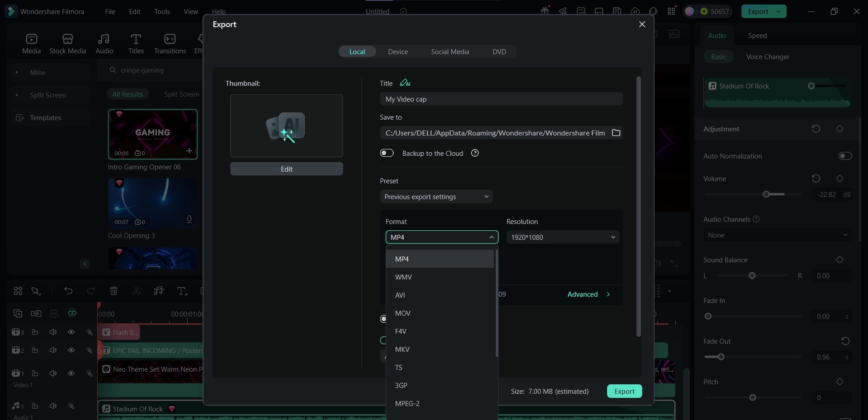Toggle Auto Normalization switch
The height and width of the screenshot is (420, 868).
click(x=845, y=156)
